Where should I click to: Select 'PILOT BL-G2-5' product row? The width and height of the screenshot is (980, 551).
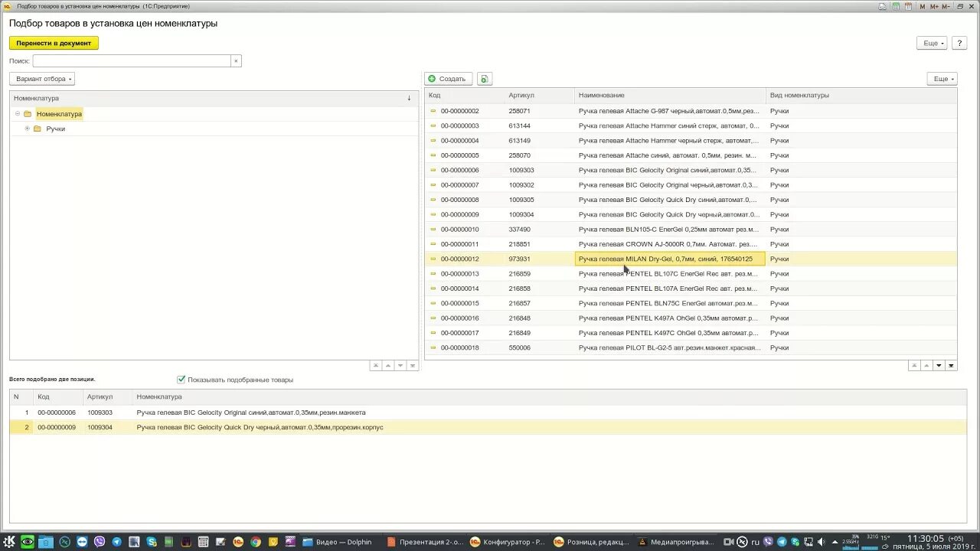pos(691,347)
